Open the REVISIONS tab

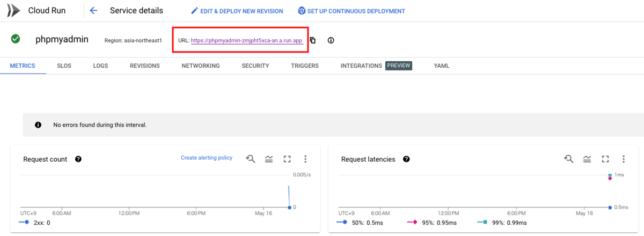(145, 66)
